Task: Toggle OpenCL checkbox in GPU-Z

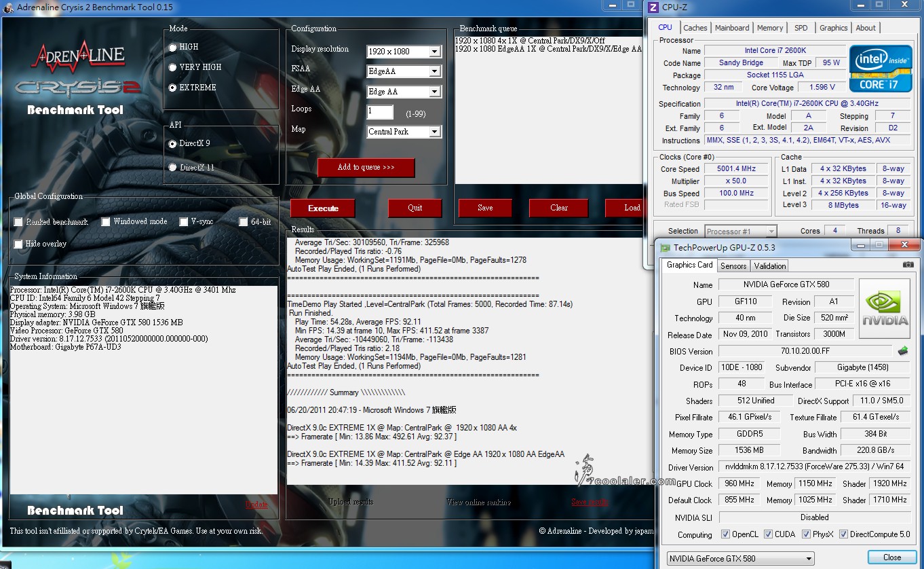Action: click(x=725, y=534)
